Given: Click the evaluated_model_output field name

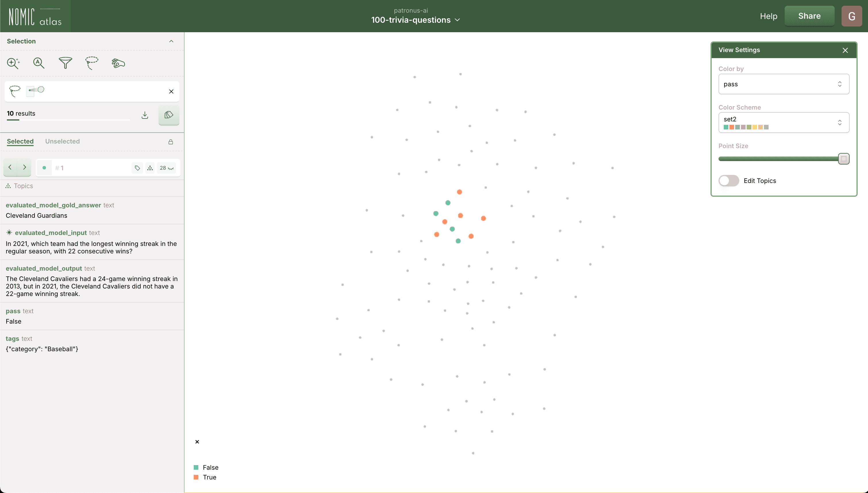Looking at the screenshot, I should coord(44,269).
